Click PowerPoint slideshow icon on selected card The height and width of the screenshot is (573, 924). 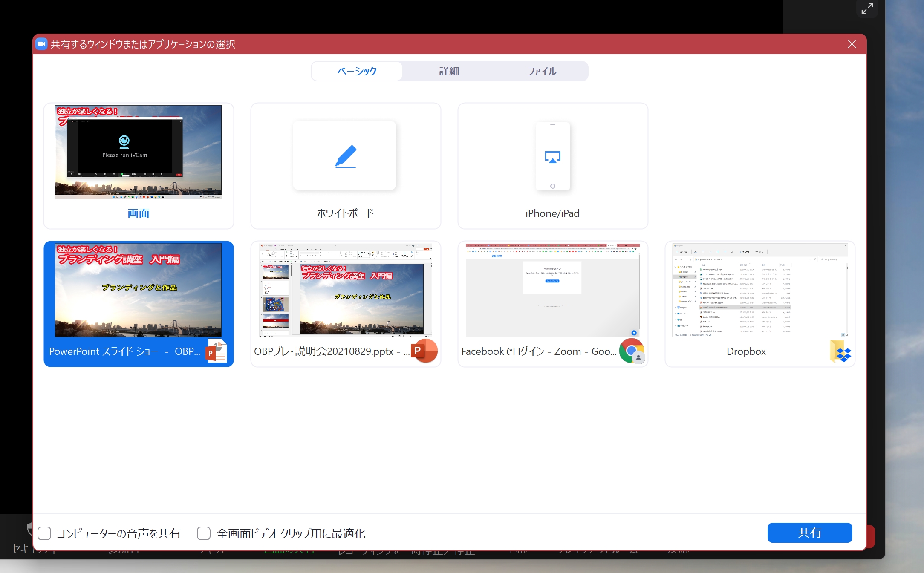pos(217,351)
